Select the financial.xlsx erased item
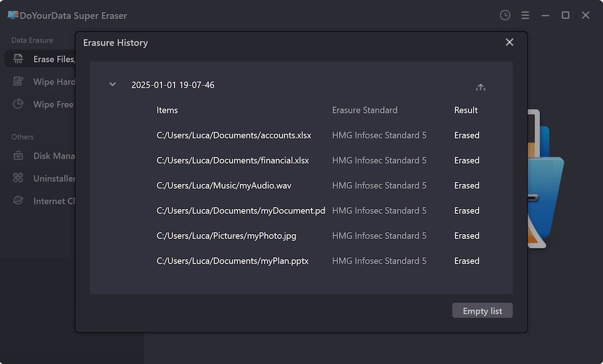Viewport: 603px width, 364px height. (232, 161)
